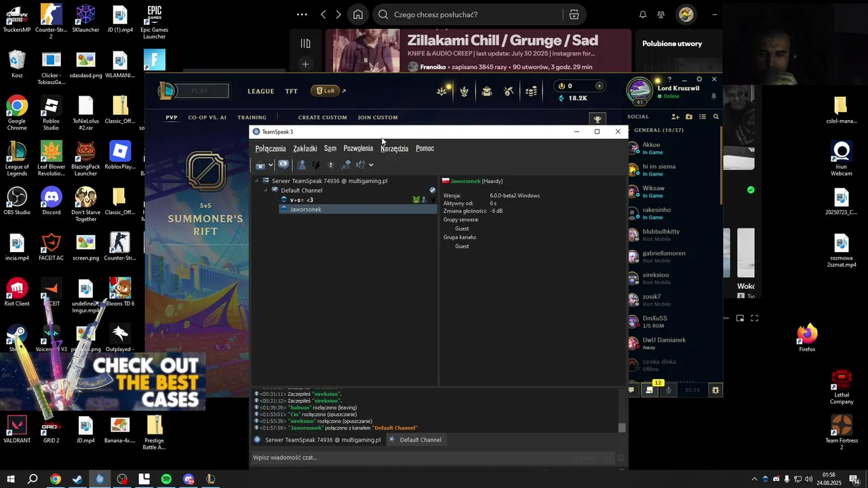The image size is (868, 488).
Task: Toggle the TeamSpeak subscribe-to-all-channels eye icon
Action: [x=283, y=165]
